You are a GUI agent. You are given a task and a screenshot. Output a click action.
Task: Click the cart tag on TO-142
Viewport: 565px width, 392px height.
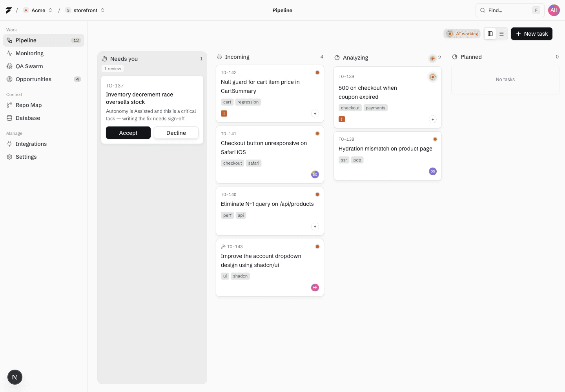pos(227,102)
